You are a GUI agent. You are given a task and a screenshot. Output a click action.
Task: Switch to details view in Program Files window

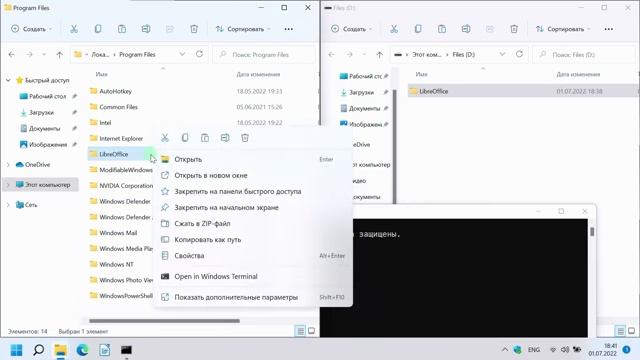(x=300, y=331)
